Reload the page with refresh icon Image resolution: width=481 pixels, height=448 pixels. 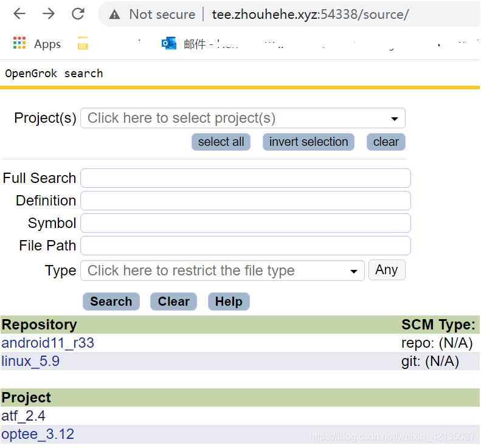[x=78, y=14]
